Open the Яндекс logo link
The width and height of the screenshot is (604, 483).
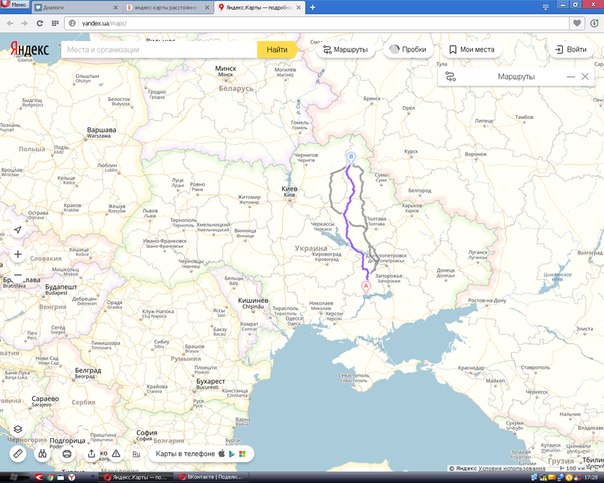[29, 49]
